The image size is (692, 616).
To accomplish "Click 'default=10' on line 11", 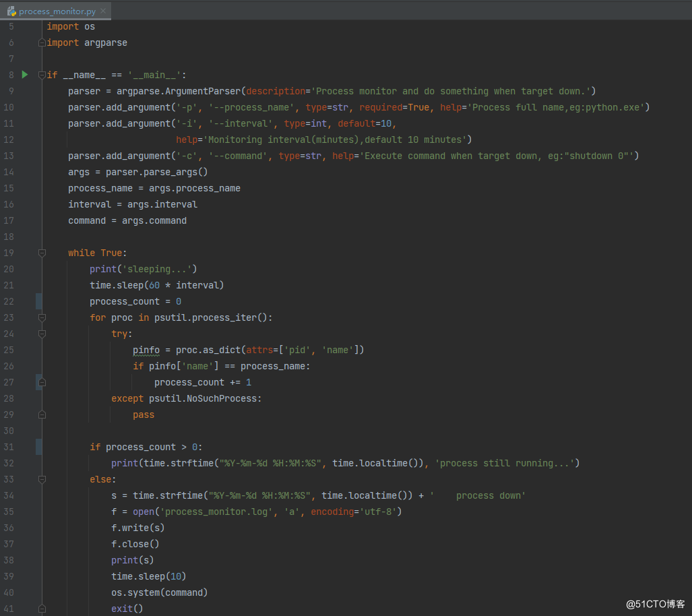I will pyautogui.click(x=365, y=123).
